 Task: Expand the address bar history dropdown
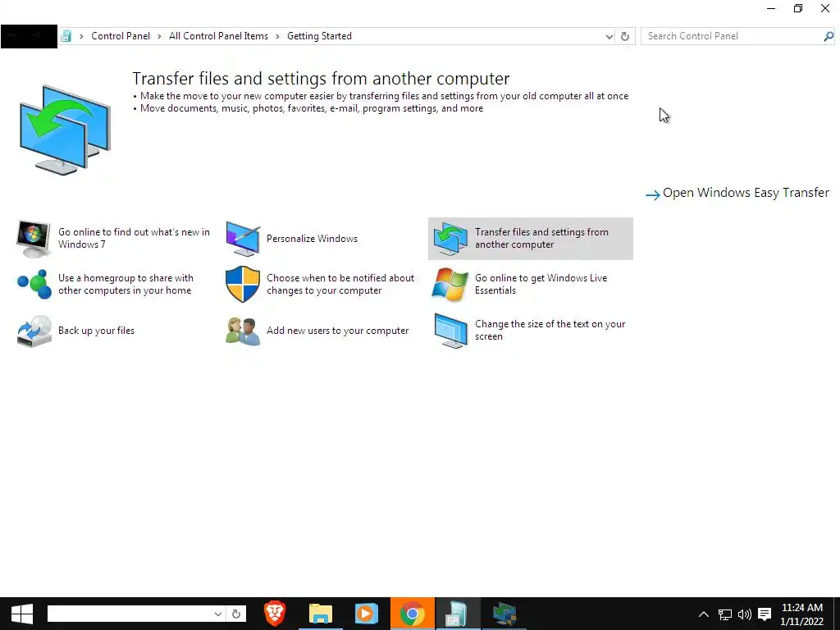(609, 36)
